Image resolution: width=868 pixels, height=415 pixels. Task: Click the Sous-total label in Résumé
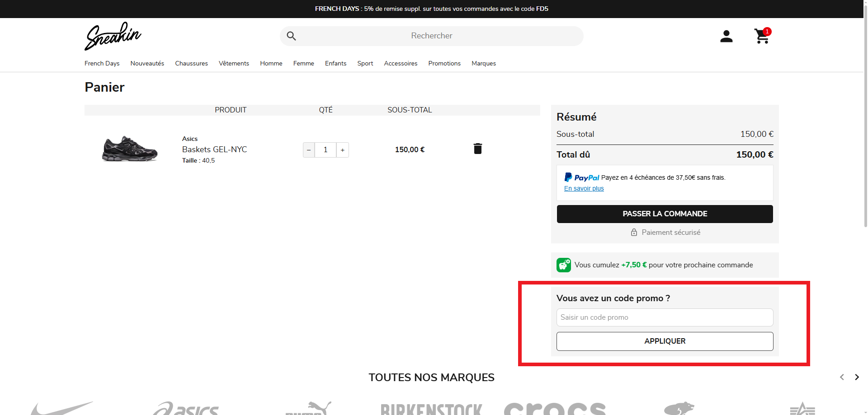point(575,134)
